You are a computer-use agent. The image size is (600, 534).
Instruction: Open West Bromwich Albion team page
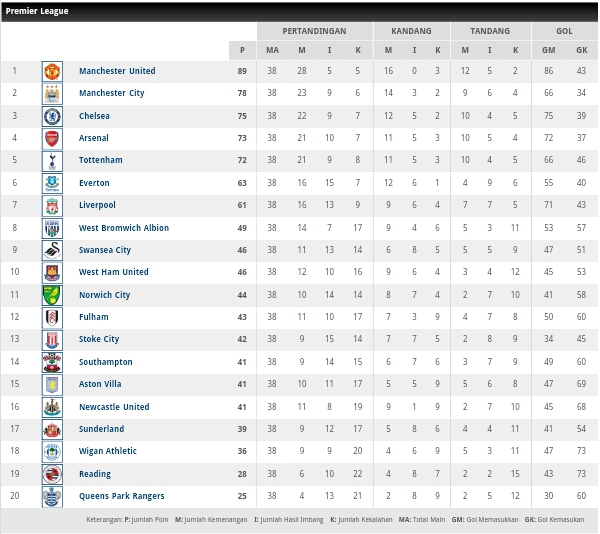pos(124,228)
